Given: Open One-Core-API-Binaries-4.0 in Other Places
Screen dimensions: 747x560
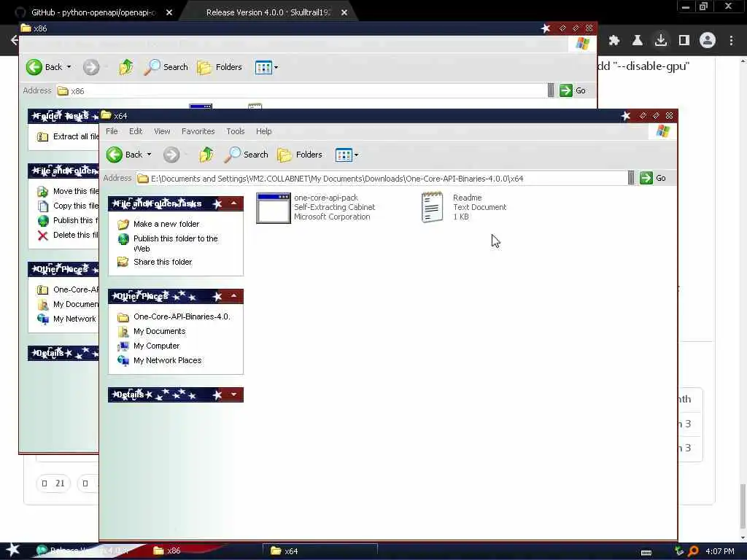Looking at the screenshot, I should 182,316.
